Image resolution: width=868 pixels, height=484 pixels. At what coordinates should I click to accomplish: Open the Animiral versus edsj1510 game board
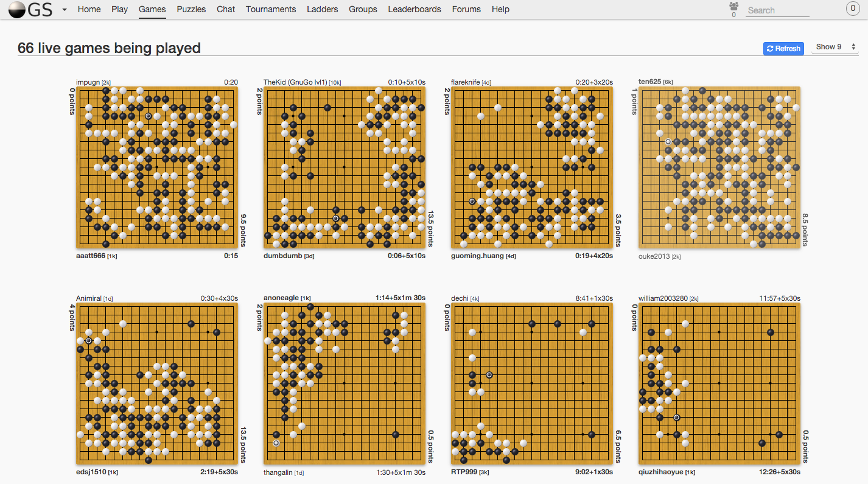[156, 384]
